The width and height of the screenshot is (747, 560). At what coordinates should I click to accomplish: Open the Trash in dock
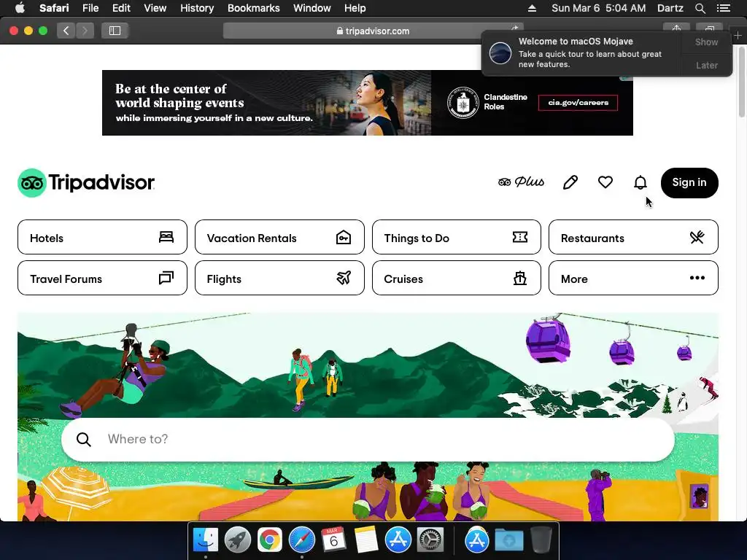click(541, 540)
